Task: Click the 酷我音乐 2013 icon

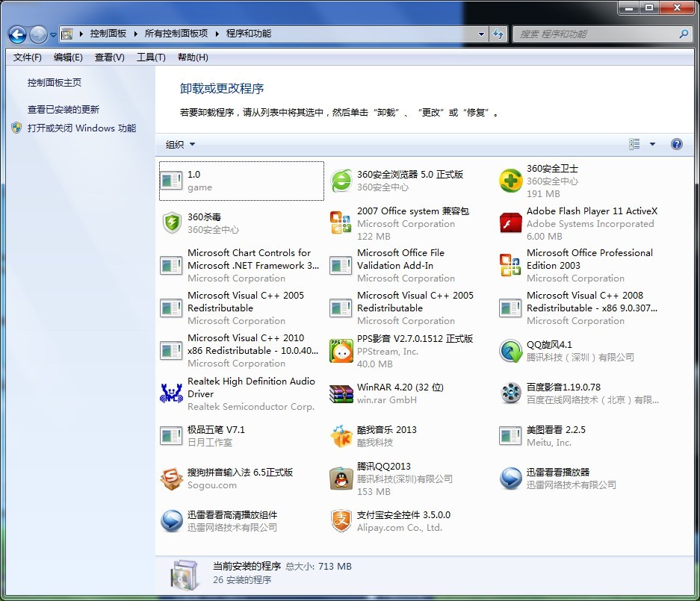Action: pos(341,436)
